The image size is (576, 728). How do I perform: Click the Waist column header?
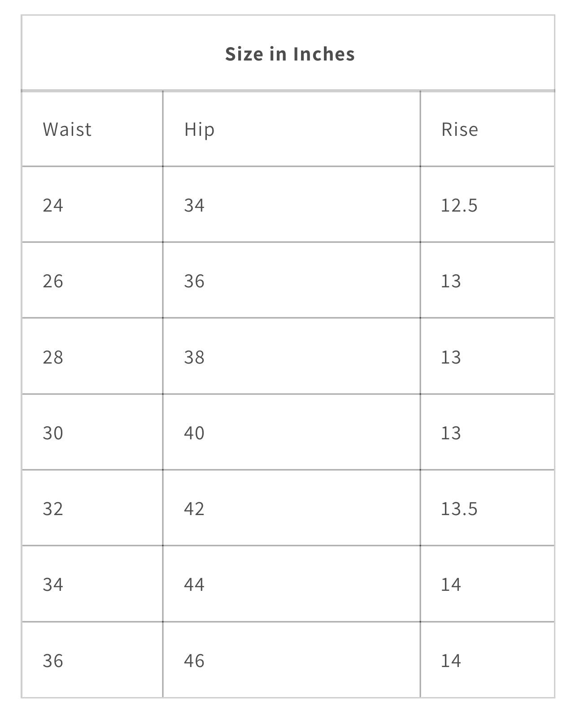(67, 130)
